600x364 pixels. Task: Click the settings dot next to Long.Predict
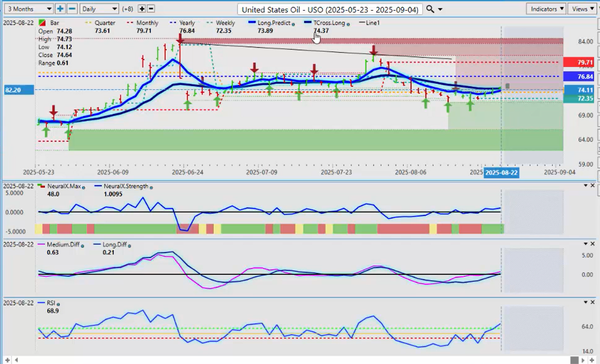[293, 23]
